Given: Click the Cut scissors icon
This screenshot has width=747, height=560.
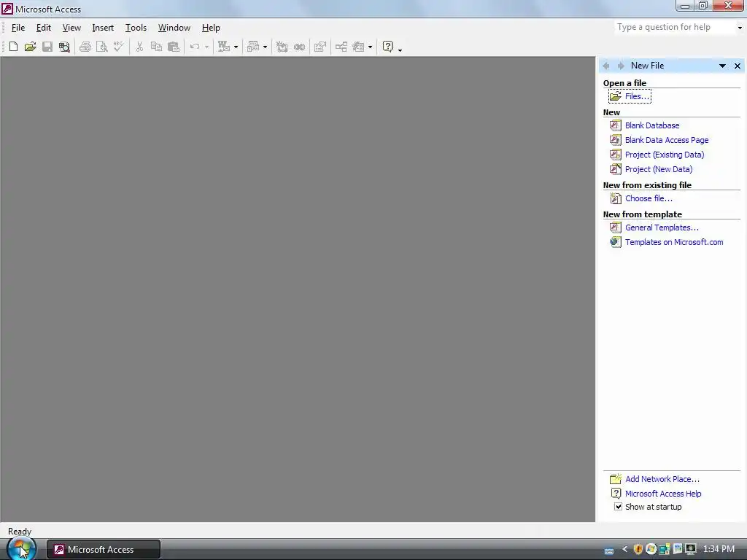Looking at the screenshot, I should point(139,47).
